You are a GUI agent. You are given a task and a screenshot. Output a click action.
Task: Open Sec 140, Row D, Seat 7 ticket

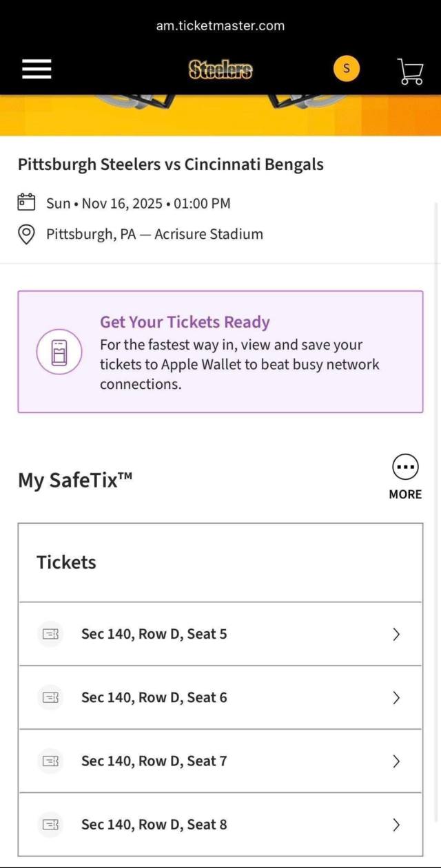coord(154,761)
